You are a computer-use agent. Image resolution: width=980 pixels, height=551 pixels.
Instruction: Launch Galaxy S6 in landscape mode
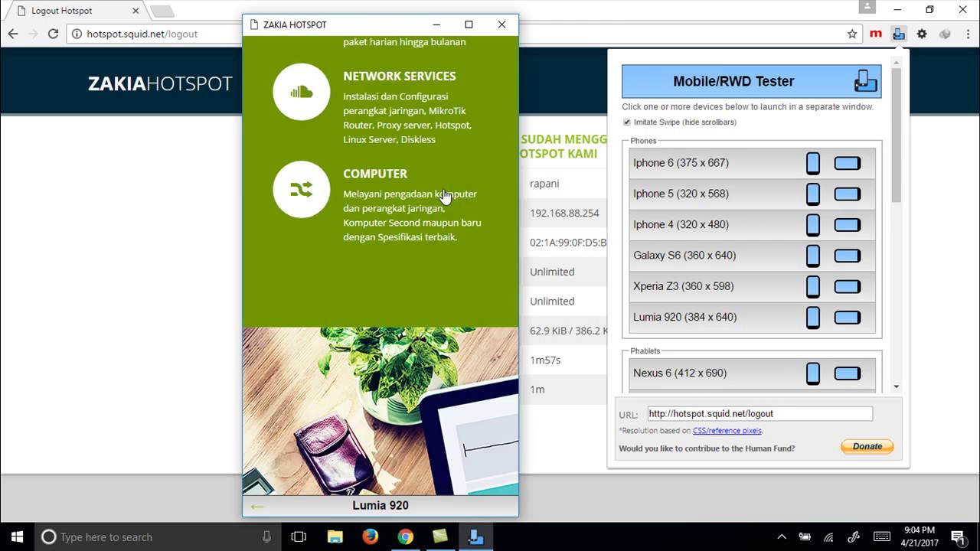(847, 256)
